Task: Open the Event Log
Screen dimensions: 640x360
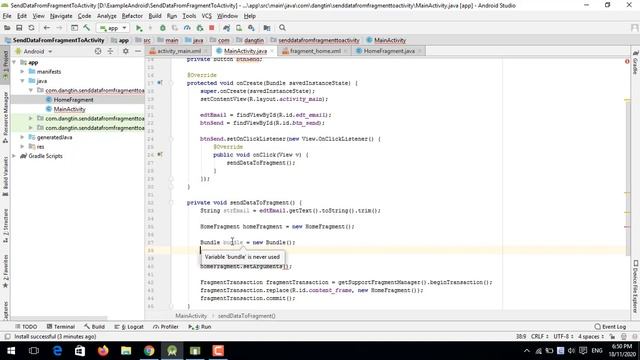Action: coord(610,327)
